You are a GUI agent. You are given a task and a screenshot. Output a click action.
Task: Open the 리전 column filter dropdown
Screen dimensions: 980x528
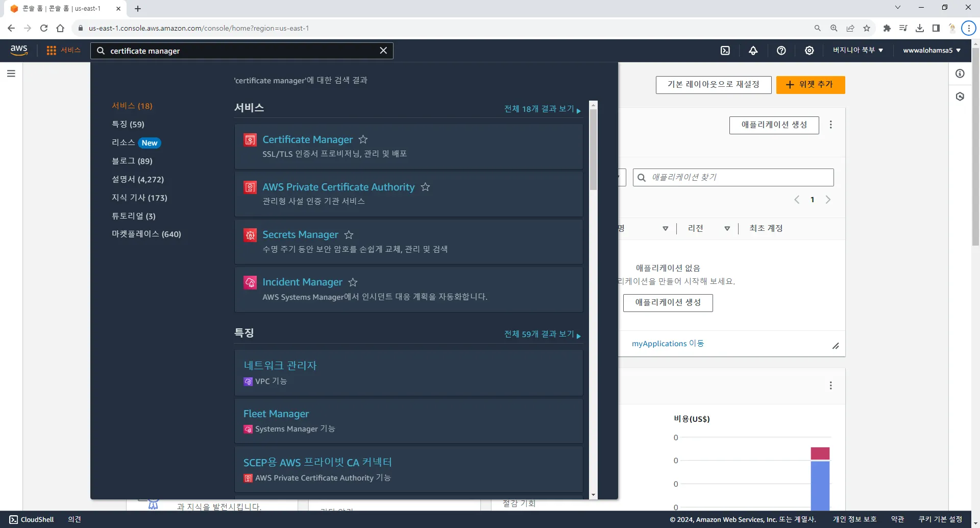point(727,228)
